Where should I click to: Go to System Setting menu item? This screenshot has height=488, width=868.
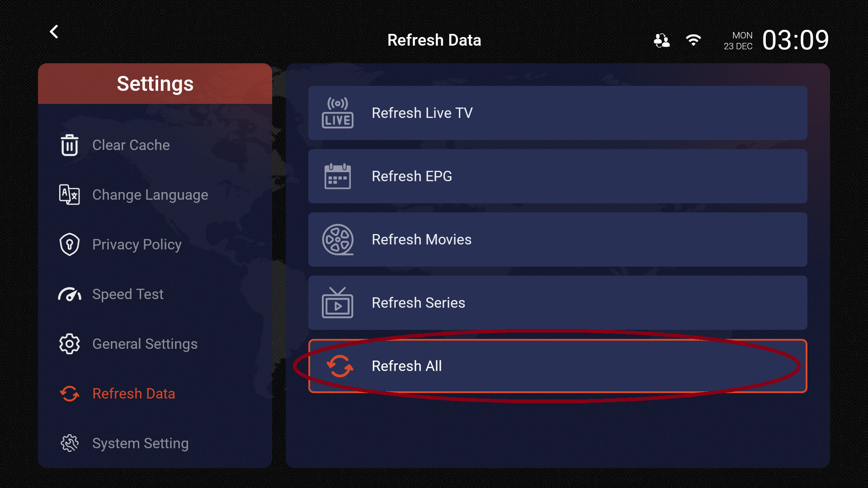140,443
